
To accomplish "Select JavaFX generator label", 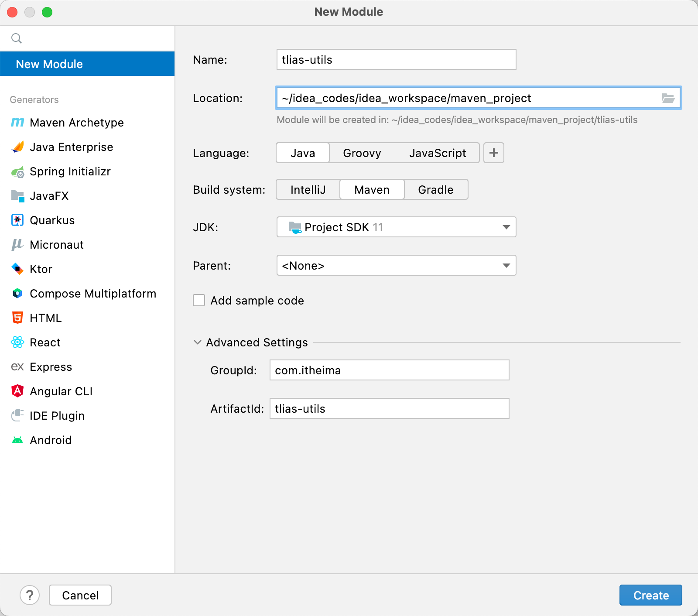I will (49, 196).
